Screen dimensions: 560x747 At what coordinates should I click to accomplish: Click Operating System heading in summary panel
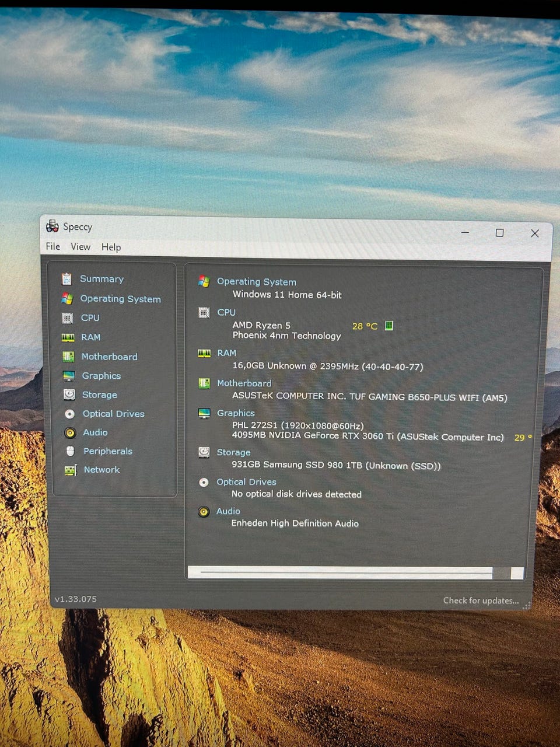click(257, 282)
